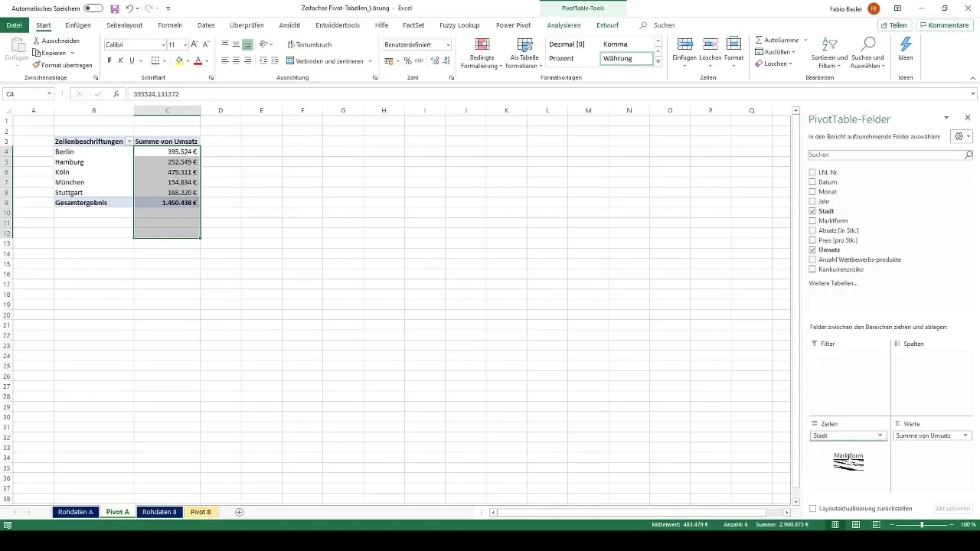Switch to the Rohdaten A sheet
This screenshot has height=551, width=980.
click(x=76, y=512)
